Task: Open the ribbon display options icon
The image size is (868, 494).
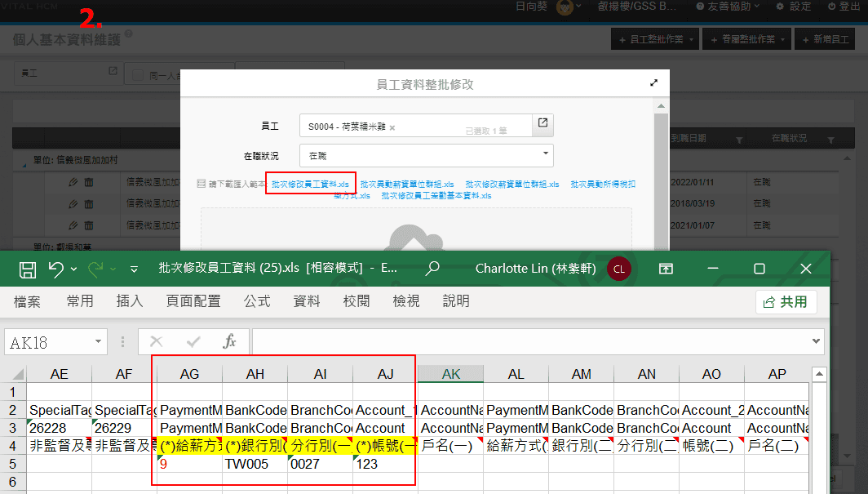Action: click(666, 269)
